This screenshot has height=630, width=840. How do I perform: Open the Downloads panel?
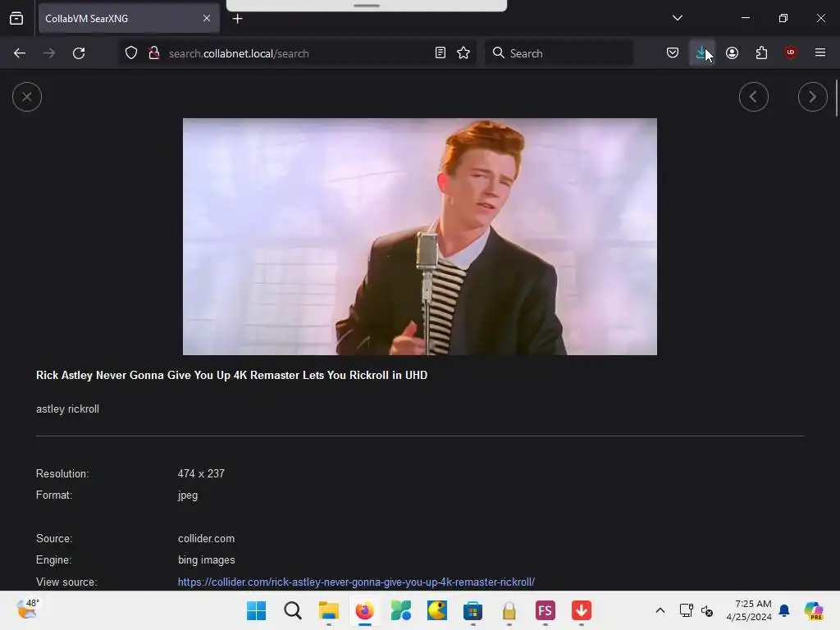coord(701,53)
